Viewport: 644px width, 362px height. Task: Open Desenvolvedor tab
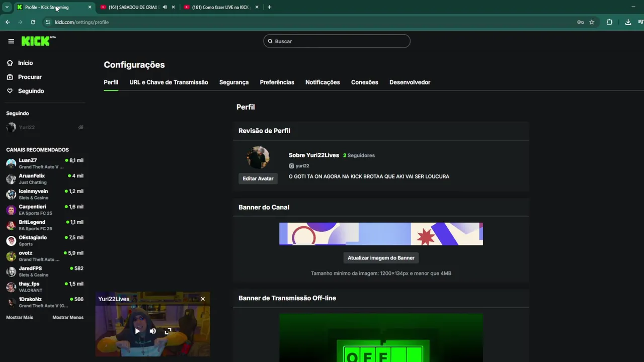(410, 82)
